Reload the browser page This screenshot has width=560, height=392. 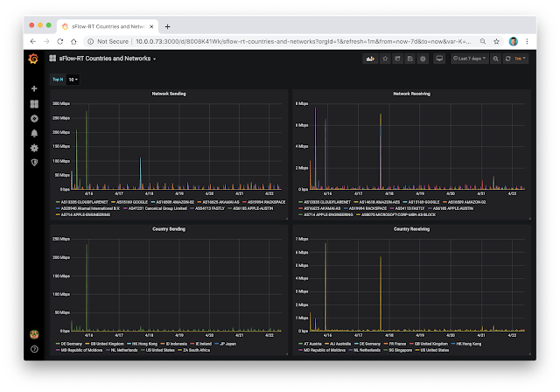(x=60, y=41)
